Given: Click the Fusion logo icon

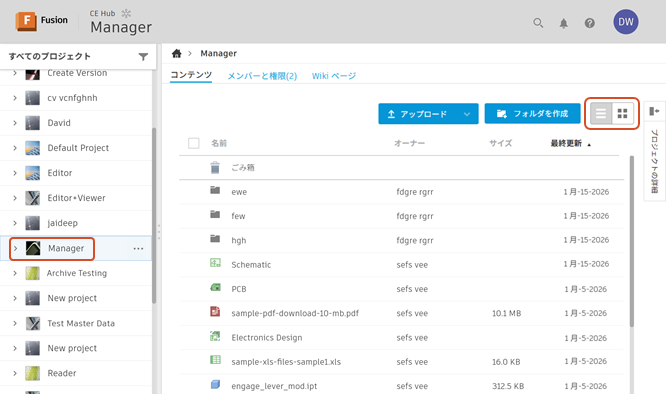Looking at the screenshot, I should (26, 21).
